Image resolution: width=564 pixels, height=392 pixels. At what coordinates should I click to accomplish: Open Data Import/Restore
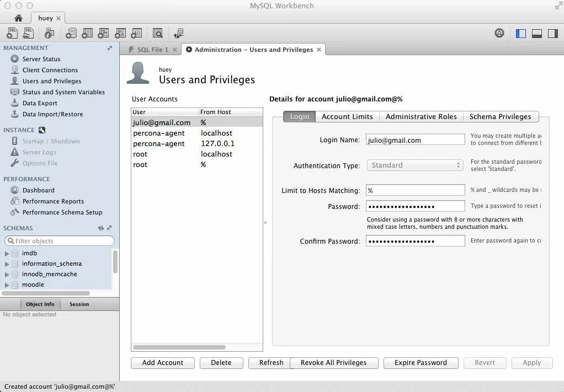[52, 114]
